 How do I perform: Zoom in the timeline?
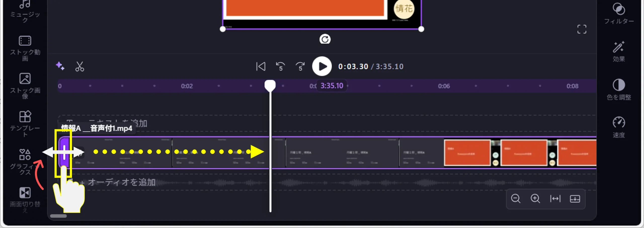[535, 199]
